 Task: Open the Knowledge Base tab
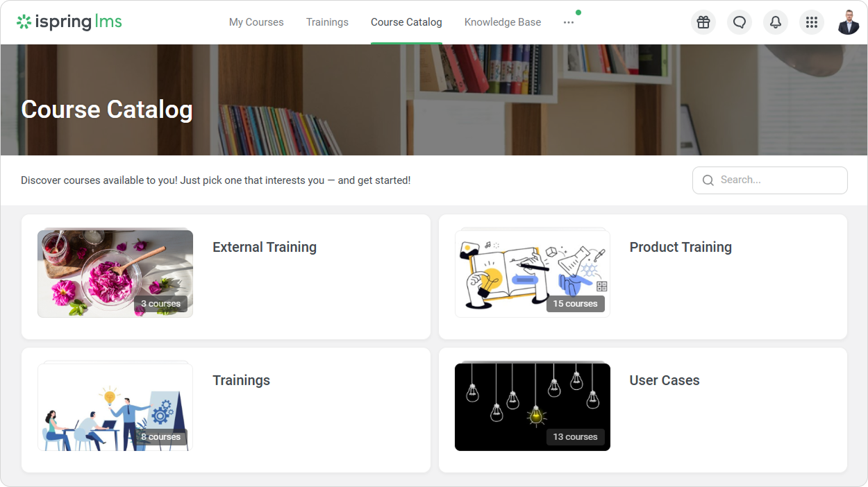(x=503, y=22)
